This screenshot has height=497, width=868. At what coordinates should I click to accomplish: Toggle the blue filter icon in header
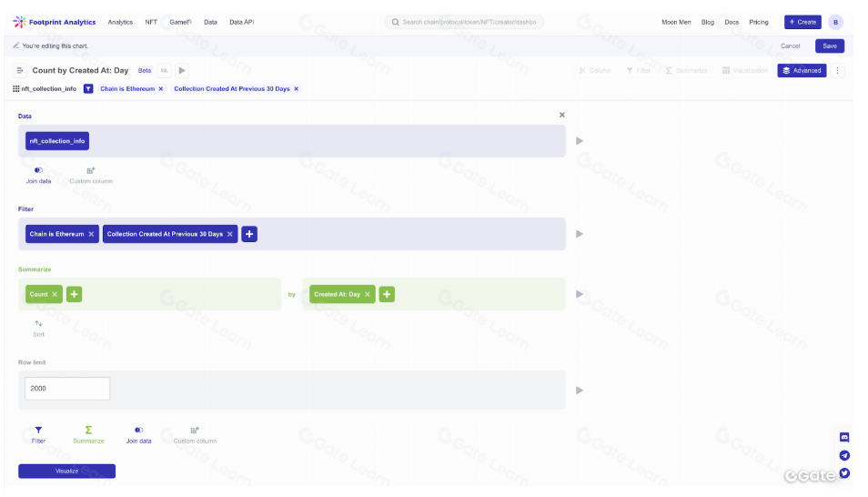click(88, 88)
